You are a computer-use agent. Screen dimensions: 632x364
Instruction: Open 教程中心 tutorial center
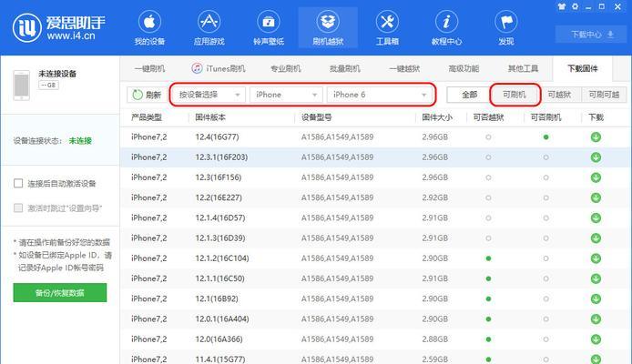click(x=446, y=27)
